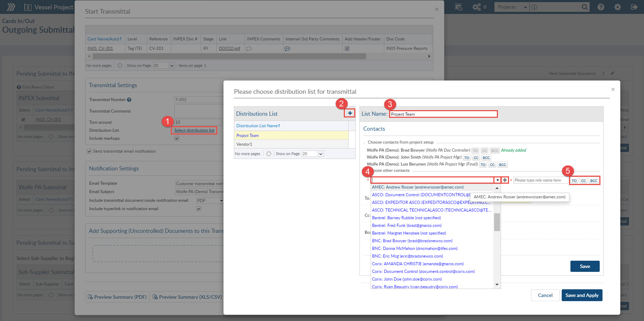Close the Start Transmittal dialog
644x321 pixels.
(437, 9)
